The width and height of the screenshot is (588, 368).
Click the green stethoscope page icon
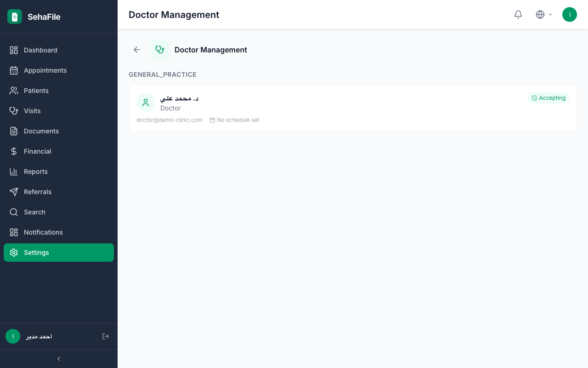click(x=160, y=50)
